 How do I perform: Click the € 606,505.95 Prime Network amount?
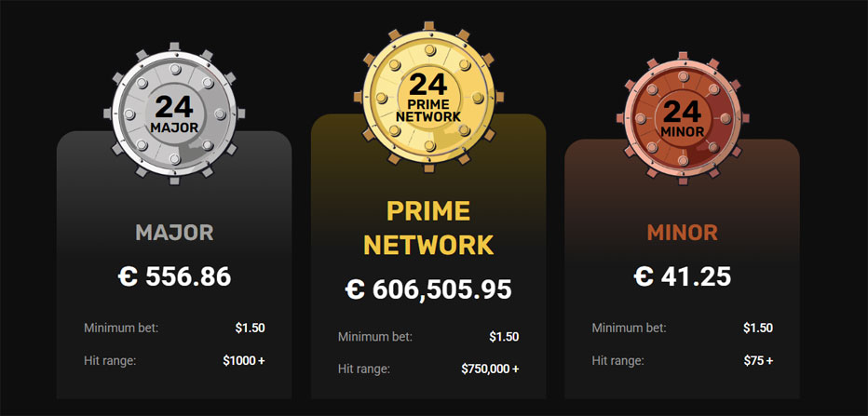[x=428, y=289]
